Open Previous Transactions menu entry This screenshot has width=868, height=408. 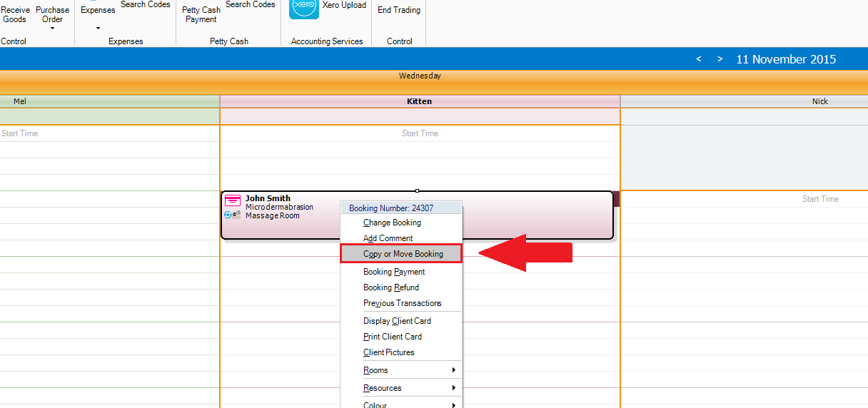coord(402,303)
